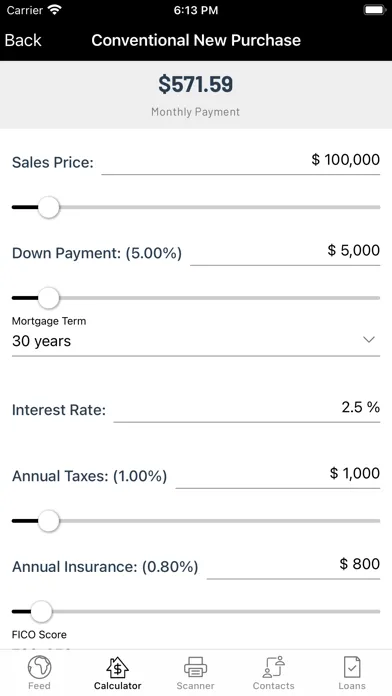The width and height of the screenshot is (392, 696).
Task: Click the Sales Price slider handle
Action: (48, 207)
